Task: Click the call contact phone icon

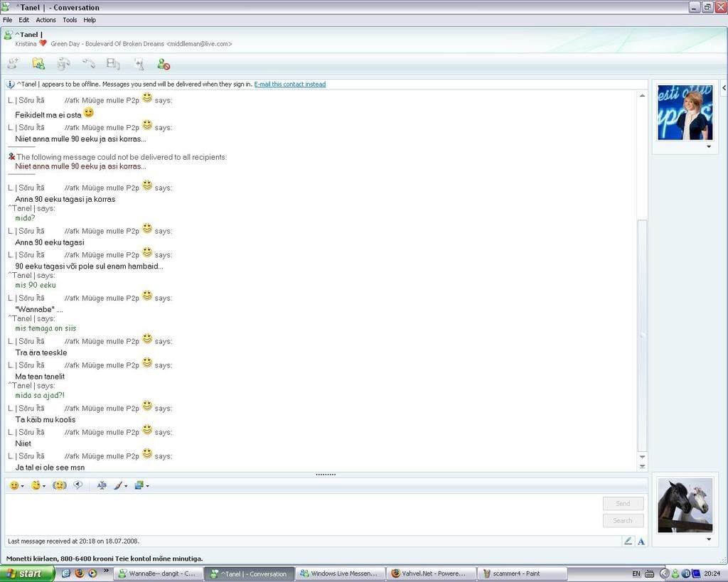Action: pyautogui.click(x=88, y=64)
